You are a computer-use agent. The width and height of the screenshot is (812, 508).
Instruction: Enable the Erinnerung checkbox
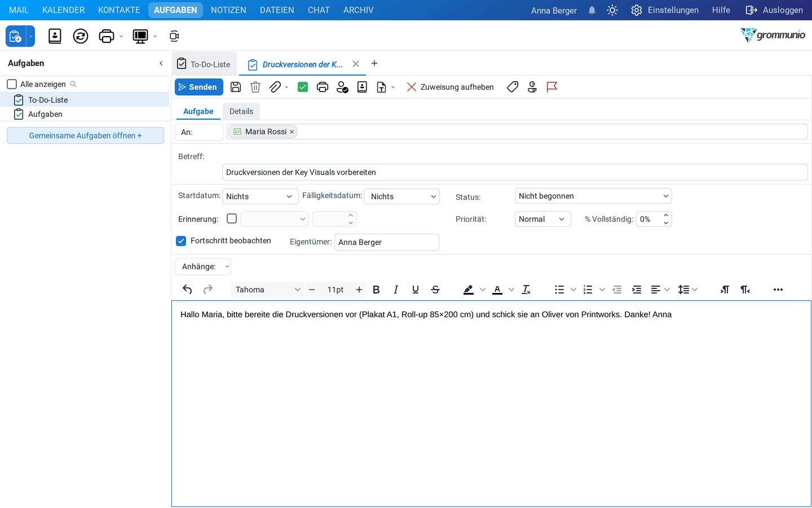[232, 218]
